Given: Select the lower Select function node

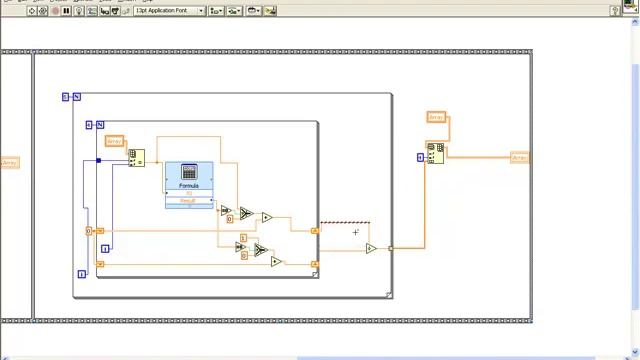Looking at the screenshot, I should pos(261,249).
